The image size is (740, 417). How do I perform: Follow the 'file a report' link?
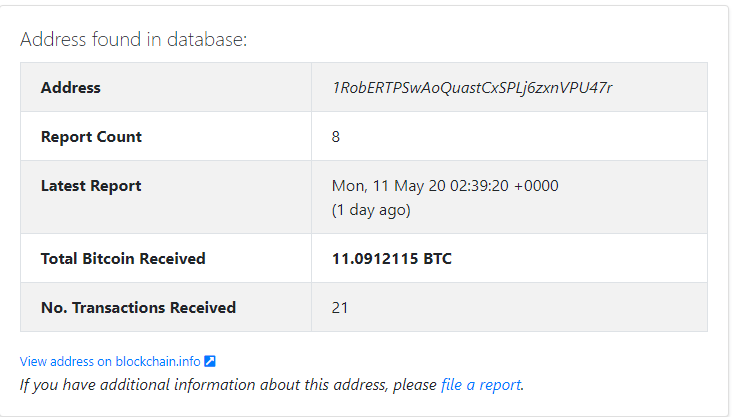click(481, 385)
